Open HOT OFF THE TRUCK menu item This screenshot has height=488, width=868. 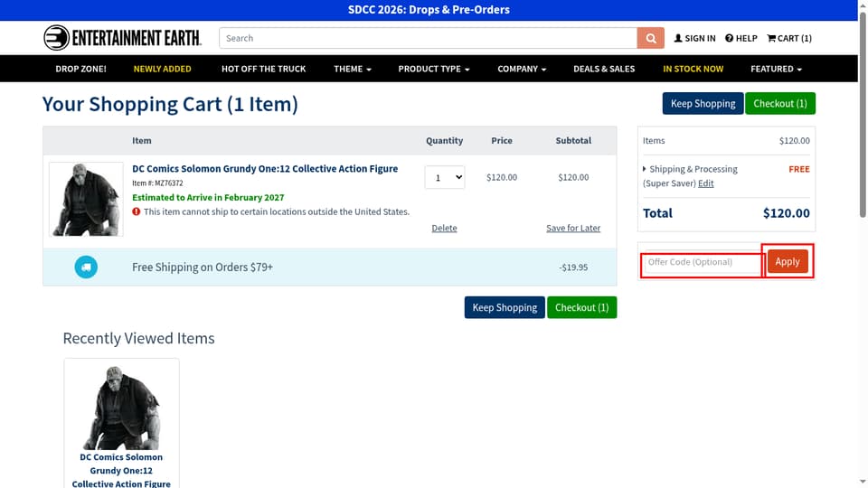(263, 69)
